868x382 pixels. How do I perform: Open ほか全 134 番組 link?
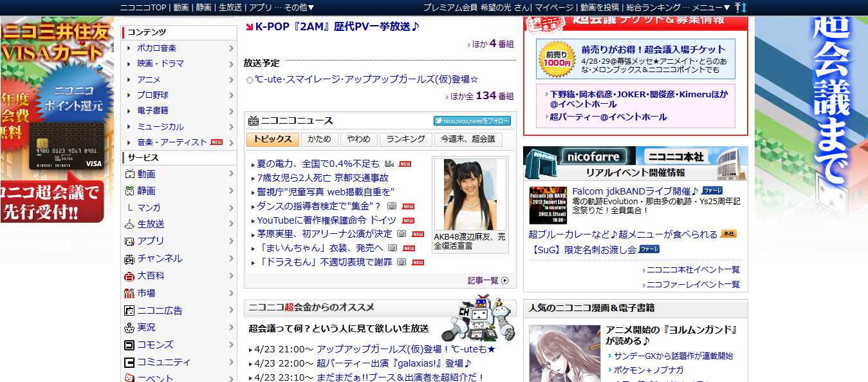(481, 96)
